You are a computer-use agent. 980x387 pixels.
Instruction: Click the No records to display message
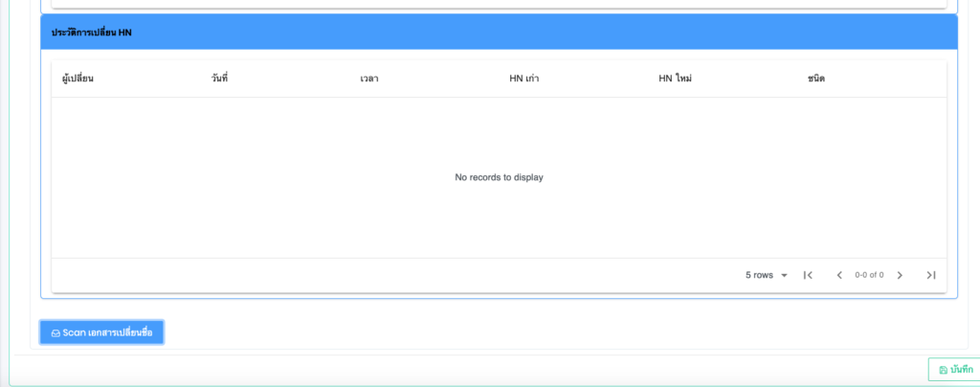click(499, 177)
